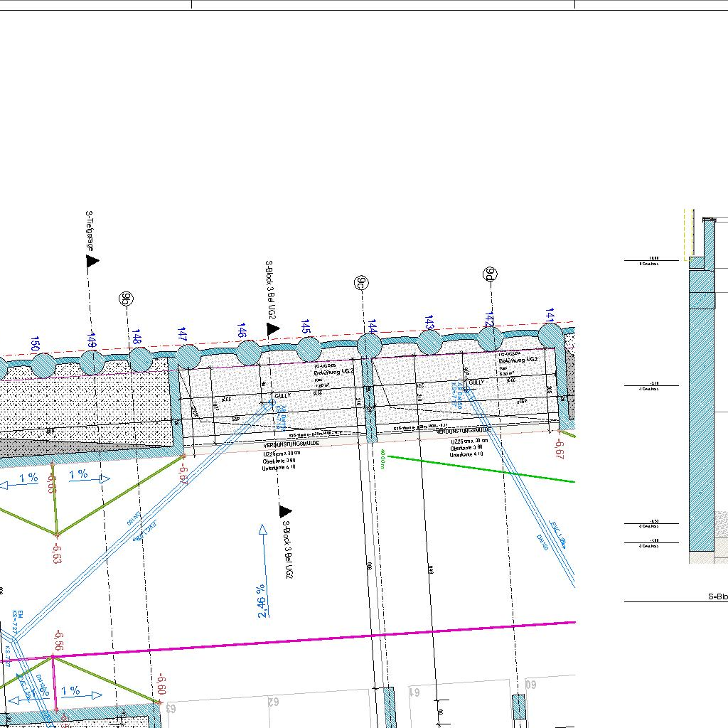Viewport: 728px width, 728px height.
Task: Click the S-Tiefgarage section arrow marker
Action: (x=92, y=261)
